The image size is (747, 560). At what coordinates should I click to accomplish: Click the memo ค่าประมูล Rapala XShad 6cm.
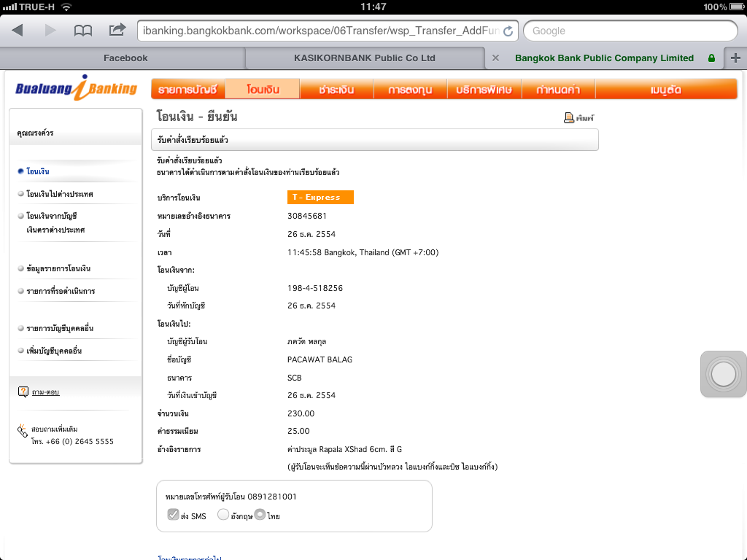pyautogui.click(x=344, y=449)
